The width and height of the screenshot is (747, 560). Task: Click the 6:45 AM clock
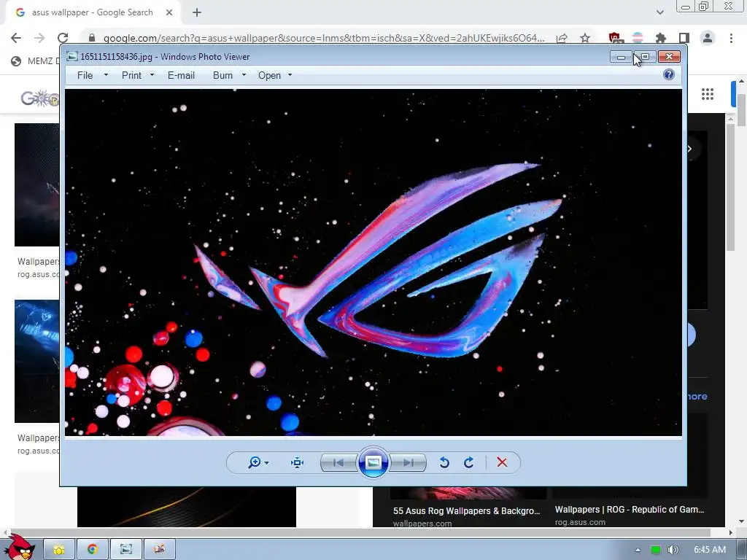click(x=709, y=550)
